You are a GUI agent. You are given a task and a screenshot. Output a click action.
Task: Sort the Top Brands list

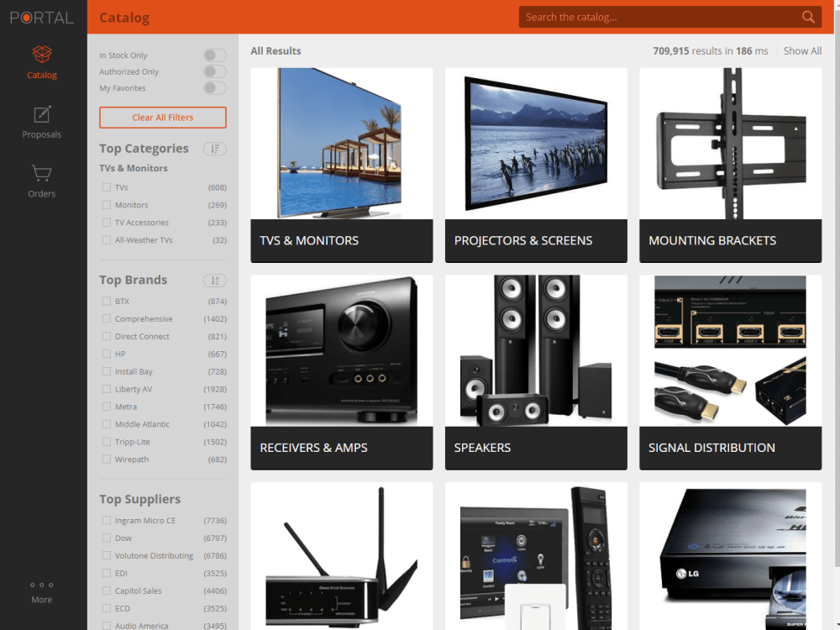(215, 281)
